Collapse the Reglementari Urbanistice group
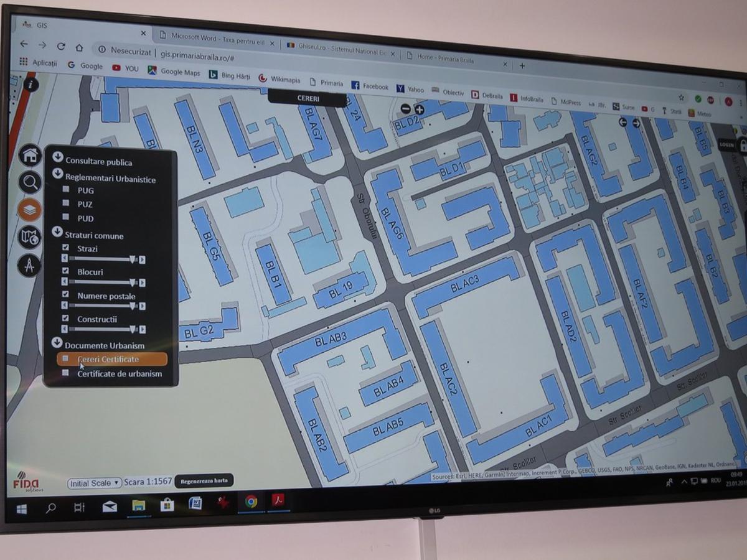Screen dimensions: 747x560 57,174
